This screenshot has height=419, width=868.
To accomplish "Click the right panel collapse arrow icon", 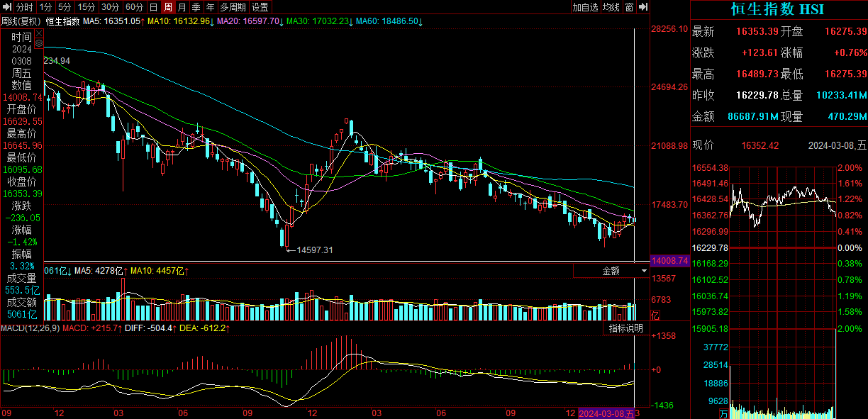I will pos(643,7).
